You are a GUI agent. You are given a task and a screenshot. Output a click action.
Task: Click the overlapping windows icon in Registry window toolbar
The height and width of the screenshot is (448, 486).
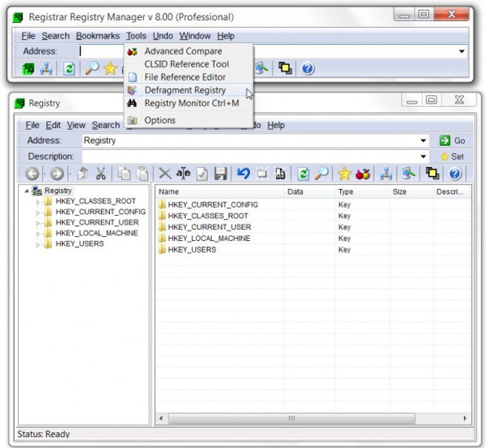click(x=433, y=173)
